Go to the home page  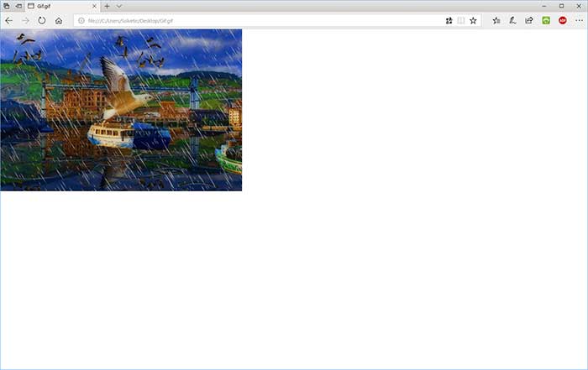pyautogui.click(x=59, y=21)
